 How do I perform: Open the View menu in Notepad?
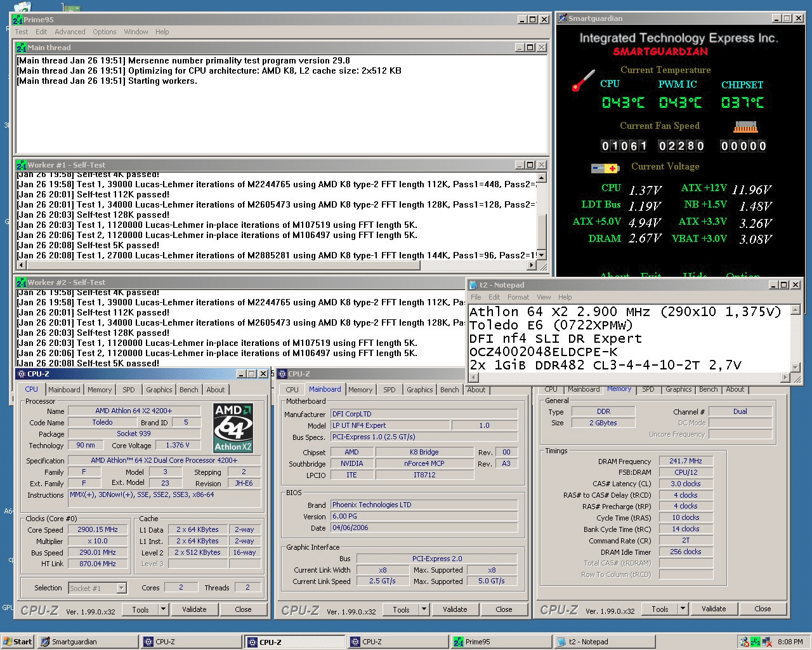(544, 297)
